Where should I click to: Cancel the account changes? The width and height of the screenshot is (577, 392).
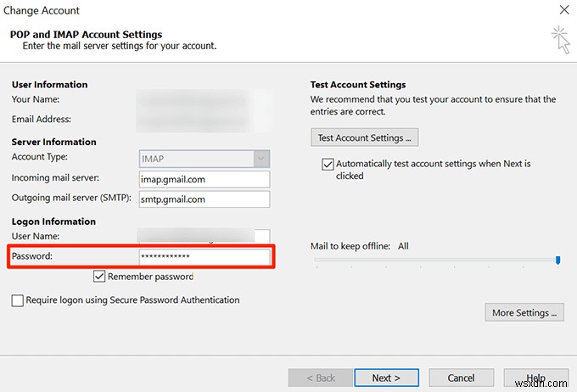point(461,378)
